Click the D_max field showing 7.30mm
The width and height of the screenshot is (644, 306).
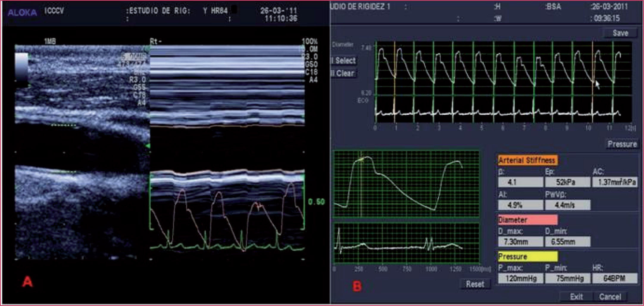[520, 242]
